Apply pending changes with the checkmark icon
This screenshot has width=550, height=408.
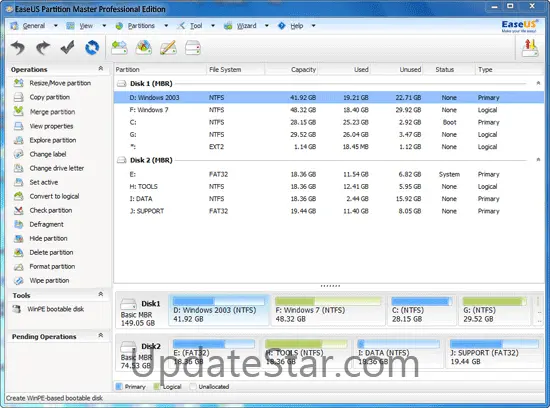(67, 47)
